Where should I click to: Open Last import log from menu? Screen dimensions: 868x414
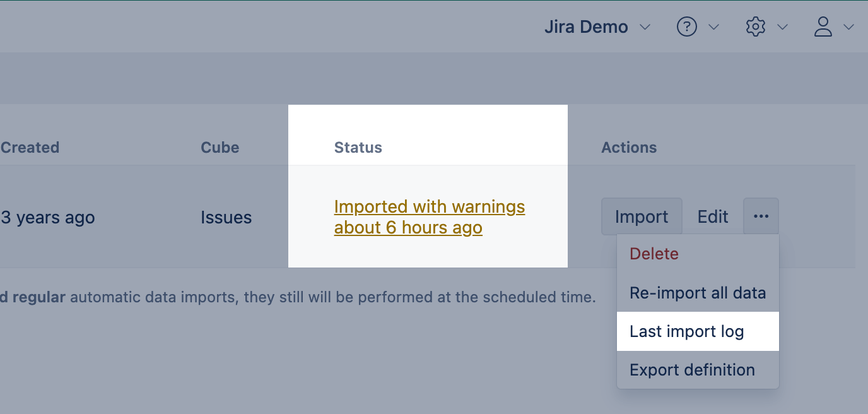[x=687, y=331]
